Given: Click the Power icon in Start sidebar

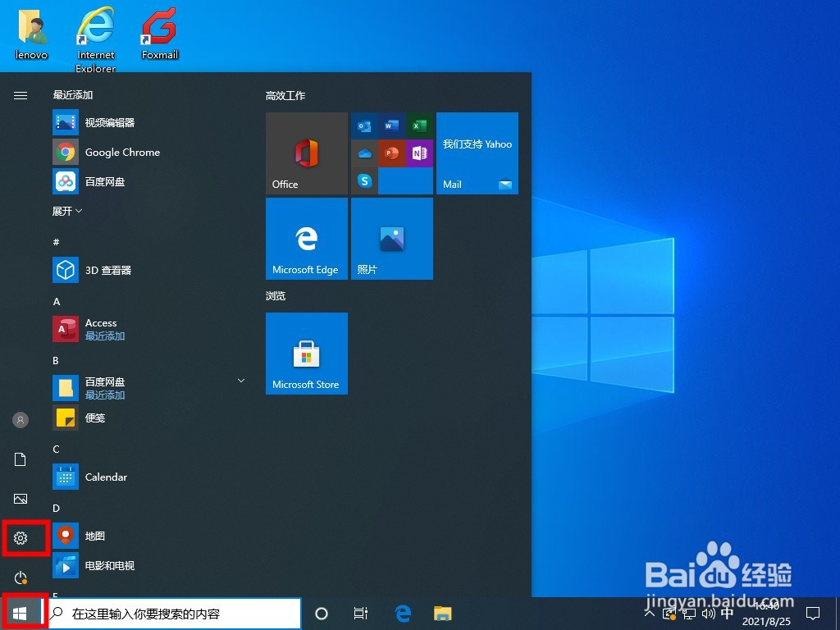Looking at the screenshot, I should coord(21,577).
